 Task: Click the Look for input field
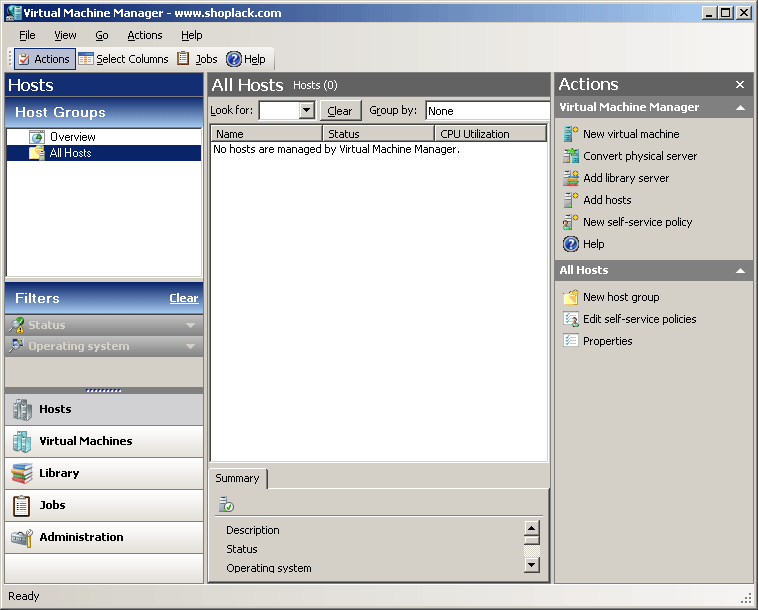[x=279, y=110]
